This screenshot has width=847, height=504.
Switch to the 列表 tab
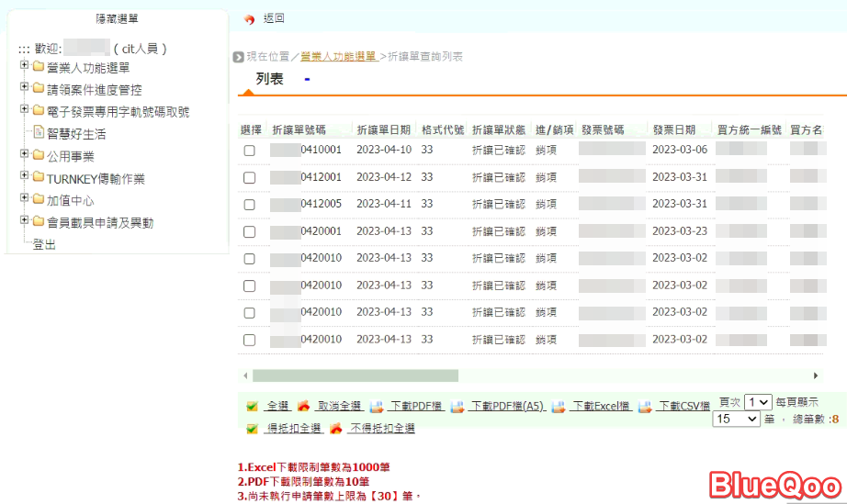pyautogui.click(x=269, y=80)
